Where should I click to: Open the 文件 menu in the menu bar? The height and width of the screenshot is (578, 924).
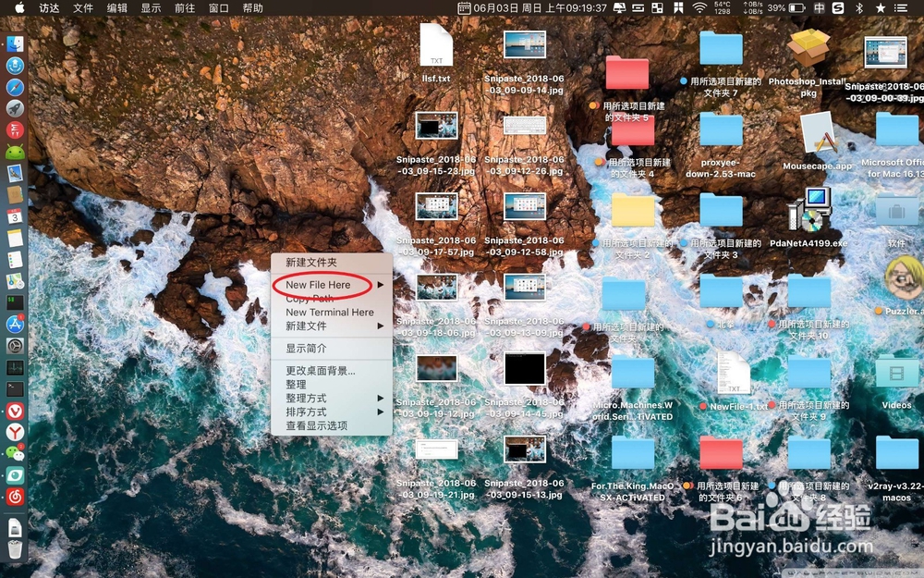coord(82,8)
